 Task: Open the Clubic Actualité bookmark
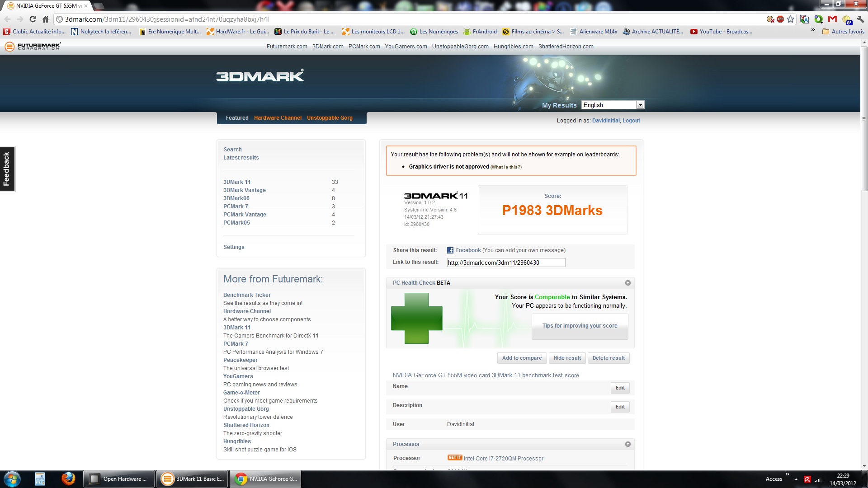(x=34, y=32)
